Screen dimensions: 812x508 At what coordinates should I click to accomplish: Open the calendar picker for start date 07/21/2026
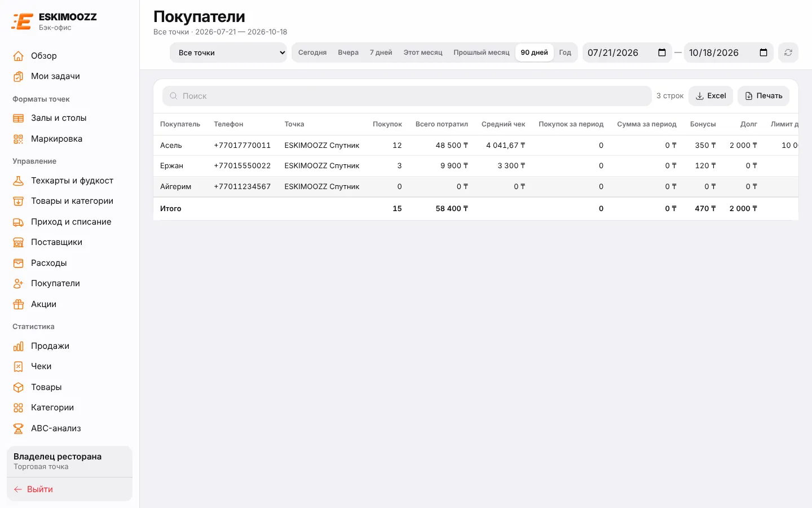click(662, 52)
